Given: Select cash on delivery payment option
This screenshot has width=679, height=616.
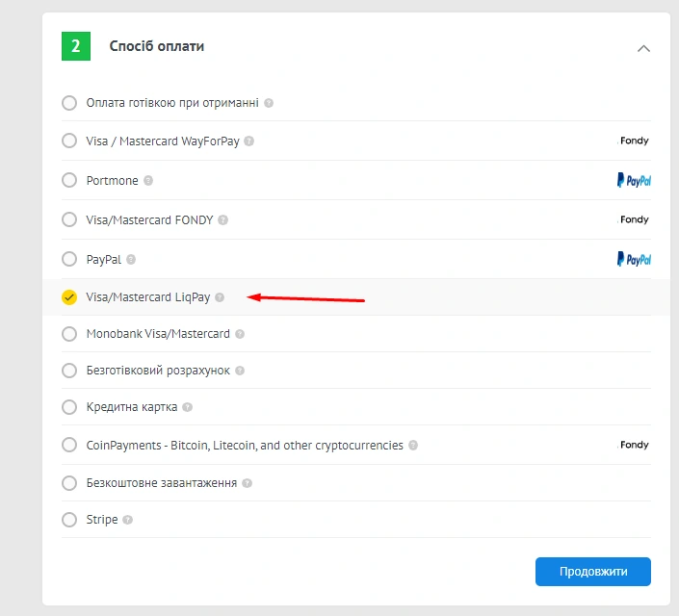Looking at the screenshot, I should pos(69,103).
